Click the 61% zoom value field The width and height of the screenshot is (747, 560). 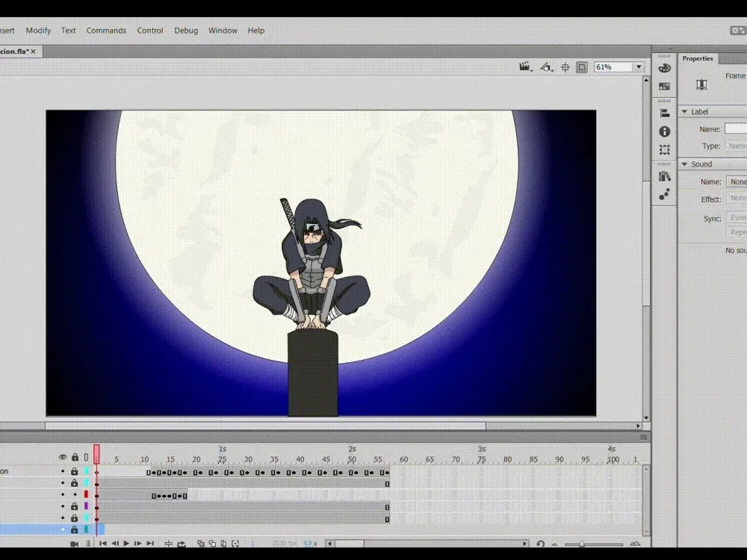point(613,67)
